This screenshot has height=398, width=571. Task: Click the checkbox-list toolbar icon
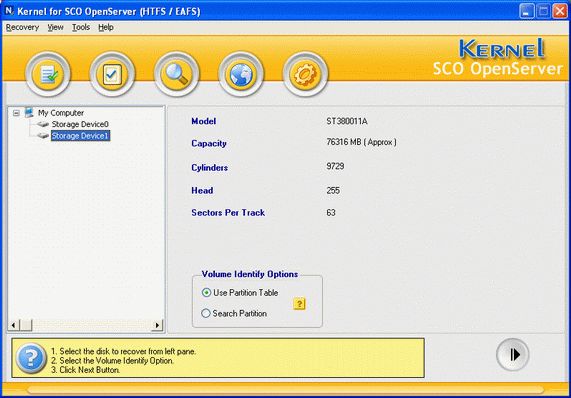[112, 74]
